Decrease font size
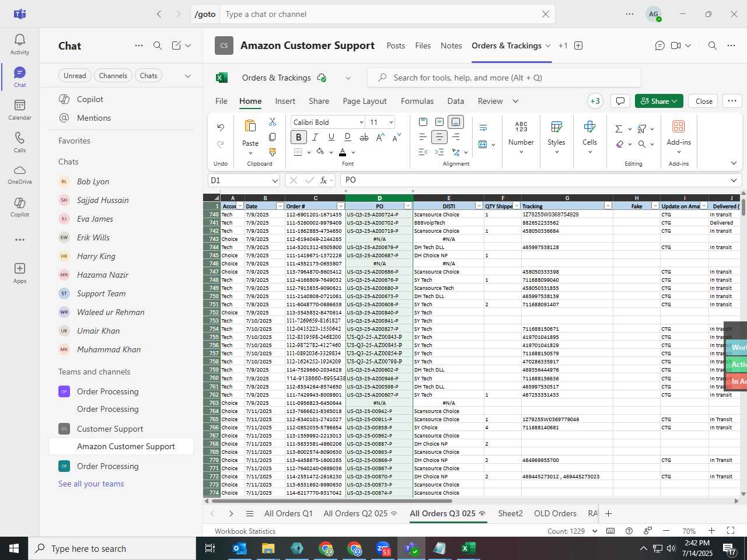Screen dimensions: 747x560 [397, 137]
